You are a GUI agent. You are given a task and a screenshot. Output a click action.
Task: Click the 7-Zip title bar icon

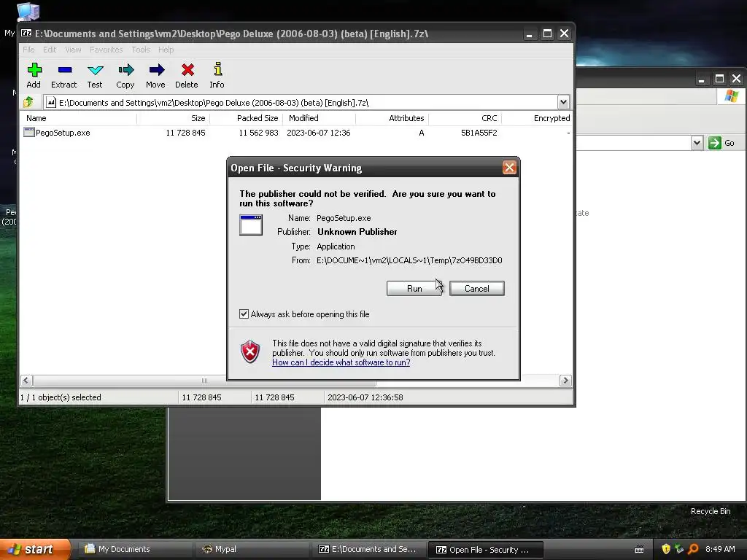pyautogui.click(x=26, y=34)
